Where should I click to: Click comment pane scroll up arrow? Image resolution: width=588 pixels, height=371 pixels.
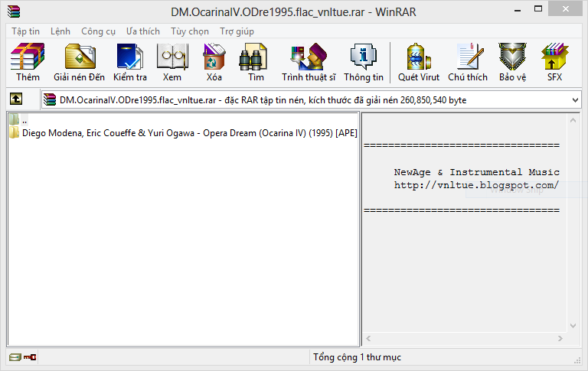pos(573,120)
